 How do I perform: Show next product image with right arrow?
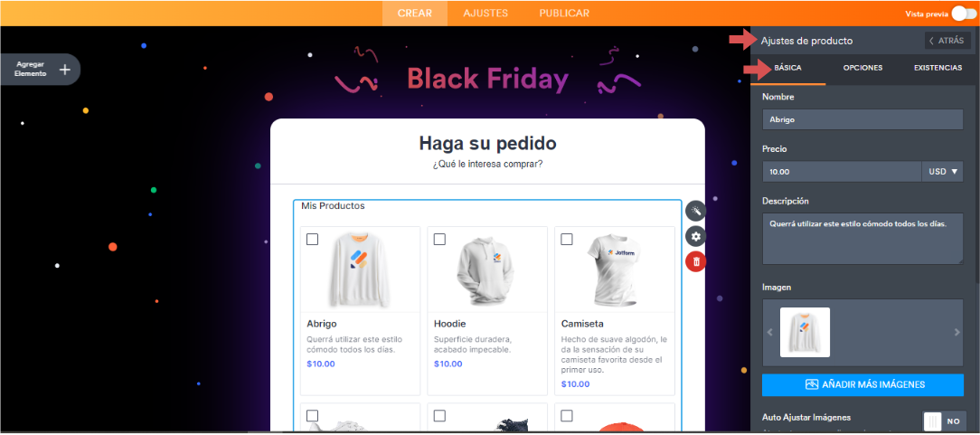[956, 333]
